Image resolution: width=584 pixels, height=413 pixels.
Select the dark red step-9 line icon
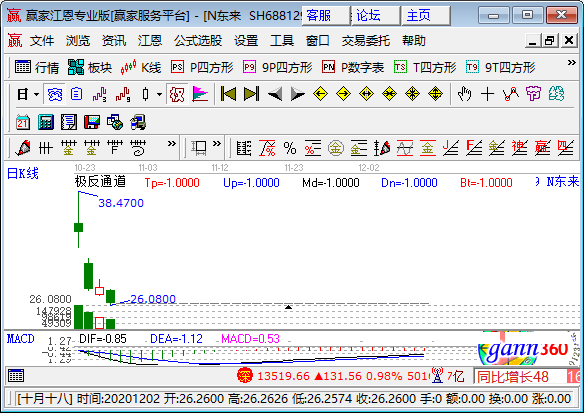coord(123,94)
